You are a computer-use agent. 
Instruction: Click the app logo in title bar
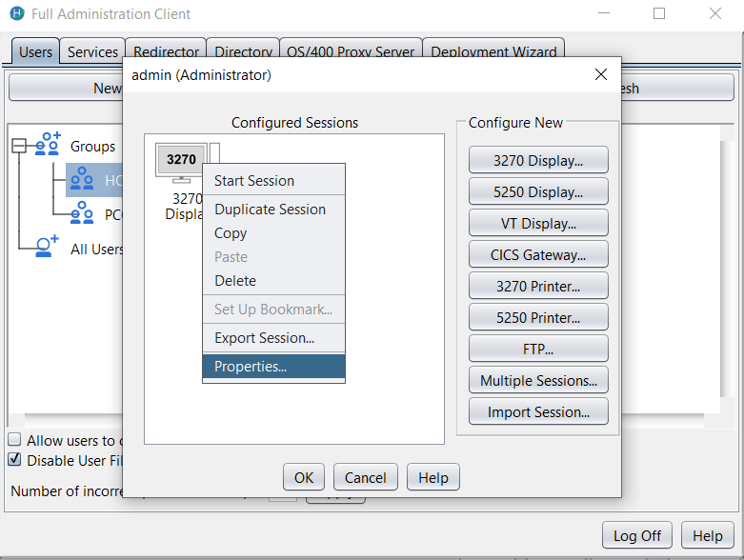coord(17,14)
